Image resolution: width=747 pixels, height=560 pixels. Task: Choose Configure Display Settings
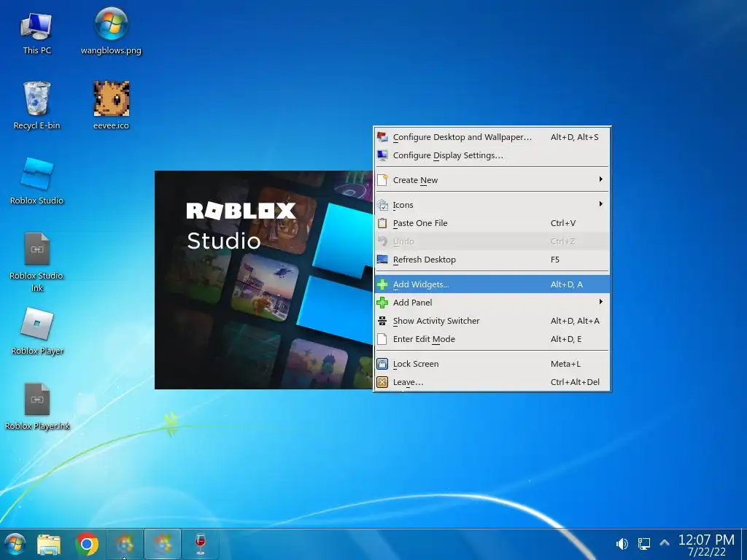[492, 155]
